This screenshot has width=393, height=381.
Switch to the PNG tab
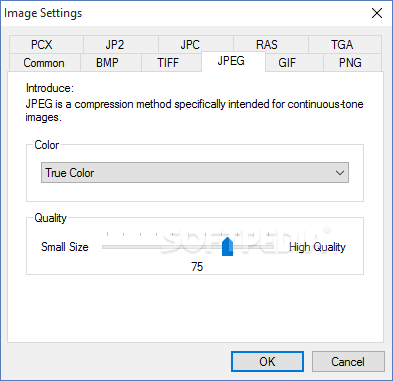click(x=352, y=63)
